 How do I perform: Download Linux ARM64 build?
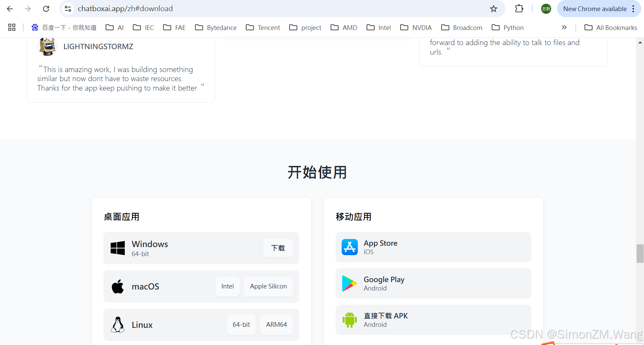[x=276, y=325]
